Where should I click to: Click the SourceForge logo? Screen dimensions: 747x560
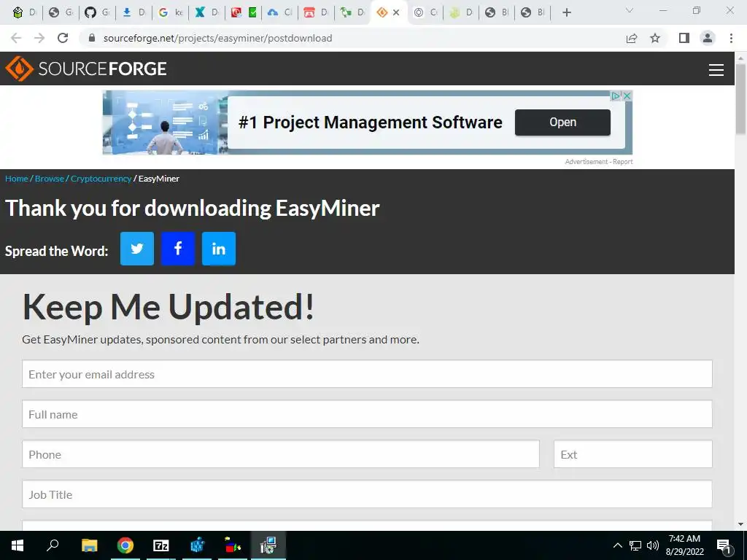coord(86,69)
